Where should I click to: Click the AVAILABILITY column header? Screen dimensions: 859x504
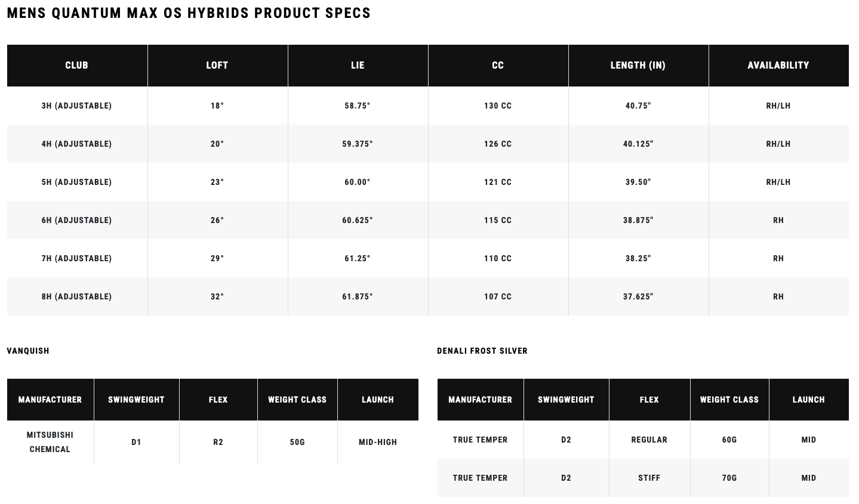tap(778, 66)
